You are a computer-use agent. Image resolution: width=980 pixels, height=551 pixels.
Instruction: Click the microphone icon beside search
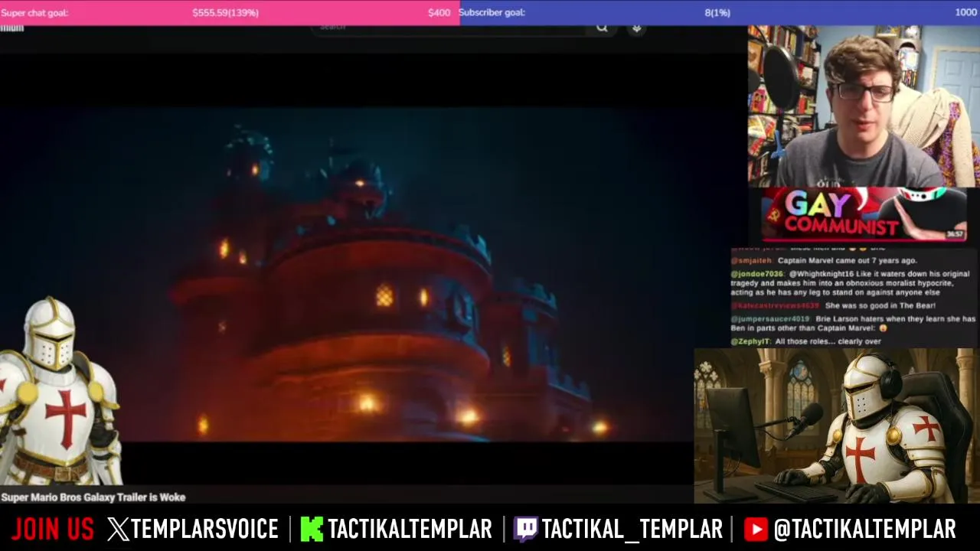click(636, 28)
